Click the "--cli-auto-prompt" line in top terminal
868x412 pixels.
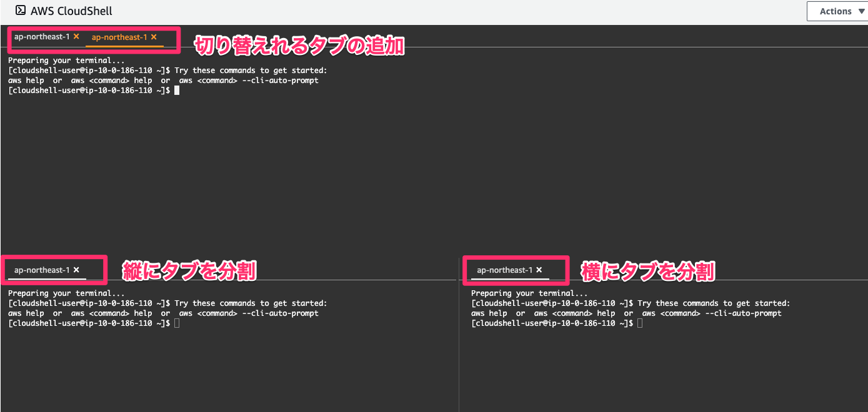163,81
